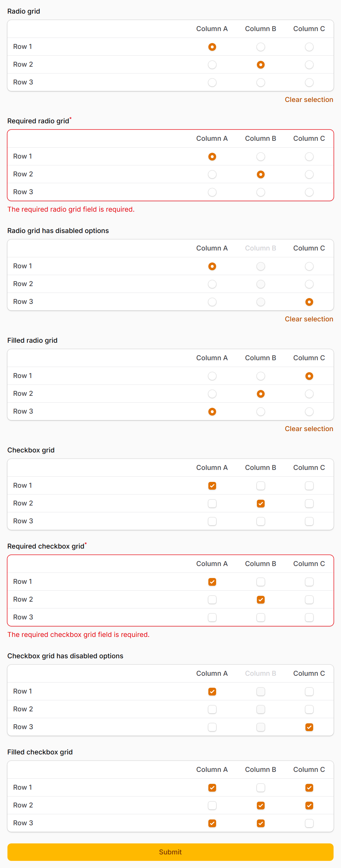Select Column A for Row 2 in disabled-options radio grid
The height and width of the screenshot is (868, 341).
[212, 284]
